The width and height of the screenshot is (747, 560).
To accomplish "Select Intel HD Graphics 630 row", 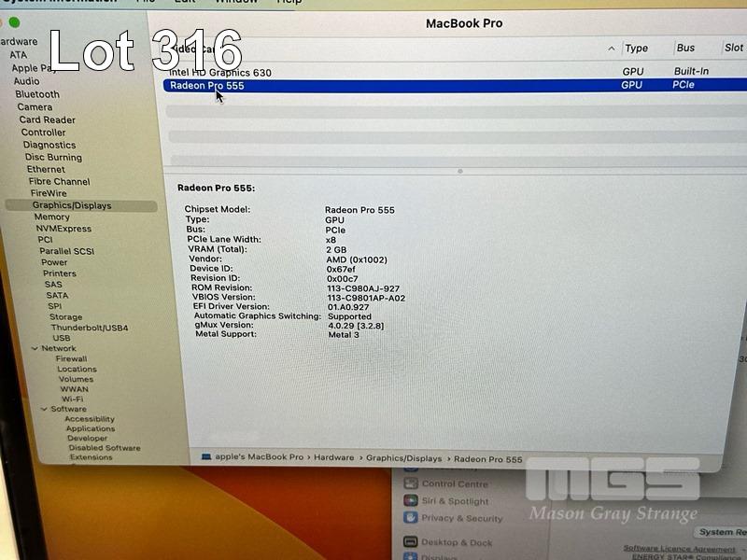I will pyautogui.click(x=220, y=72).
